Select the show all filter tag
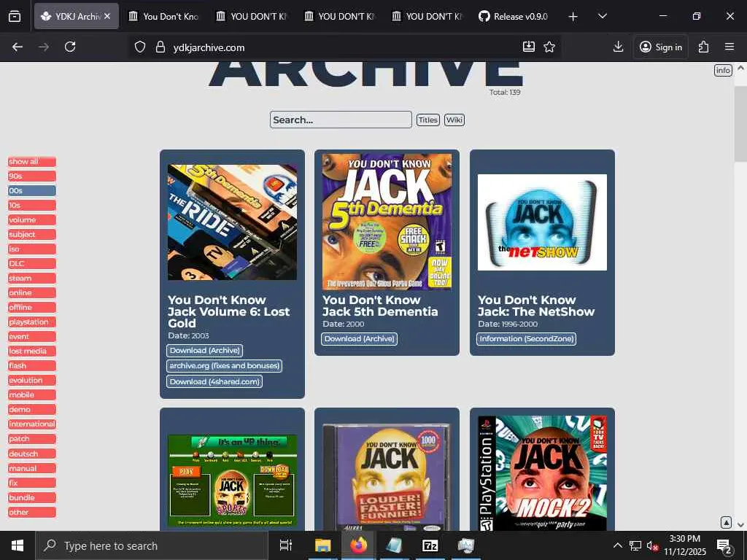747x560 pixels. coord(32,161)
